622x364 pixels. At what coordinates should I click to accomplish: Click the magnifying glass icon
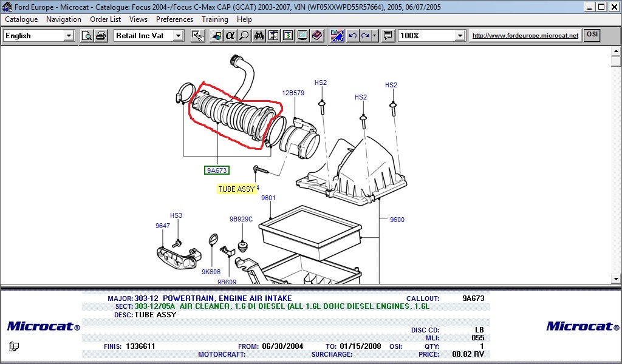(x=244, y=36)
